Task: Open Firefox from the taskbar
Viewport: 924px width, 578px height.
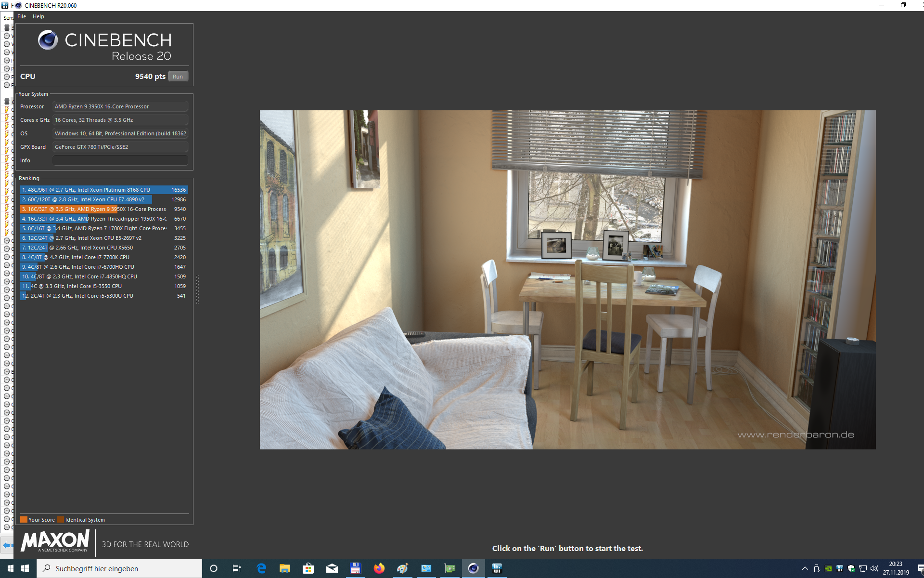Action: coord(379,568)
